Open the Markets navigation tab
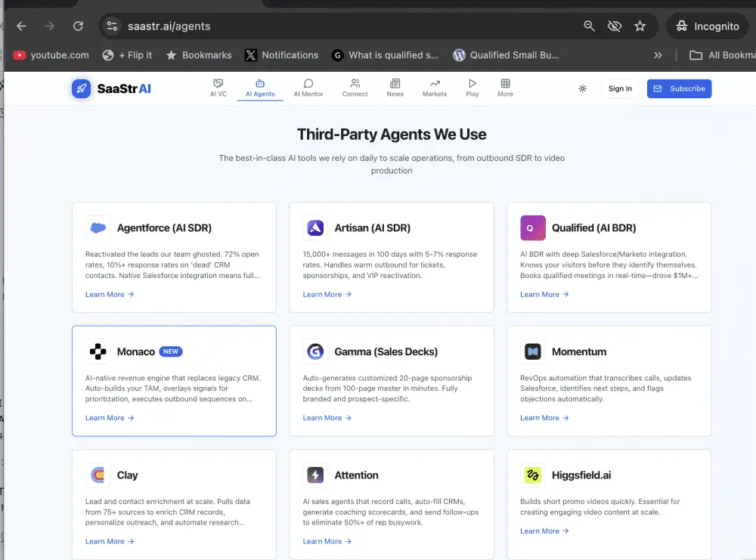 435,88
